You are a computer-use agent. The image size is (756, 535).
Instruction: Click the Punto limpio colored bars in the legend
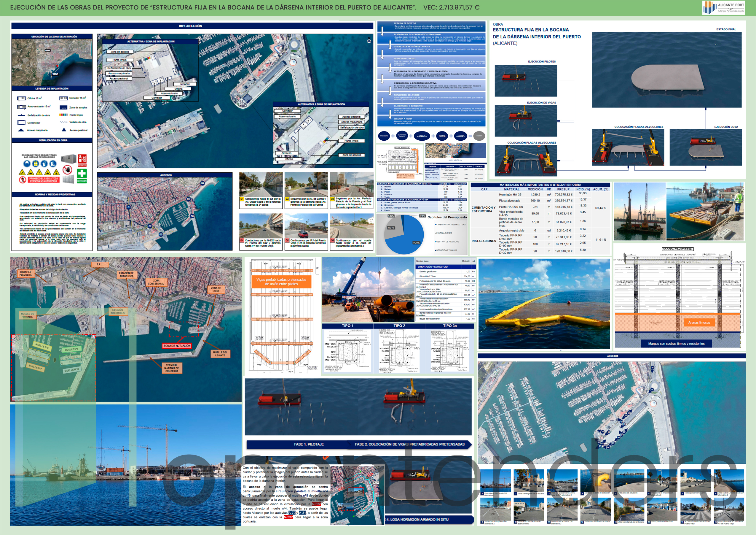pos(63,115)
